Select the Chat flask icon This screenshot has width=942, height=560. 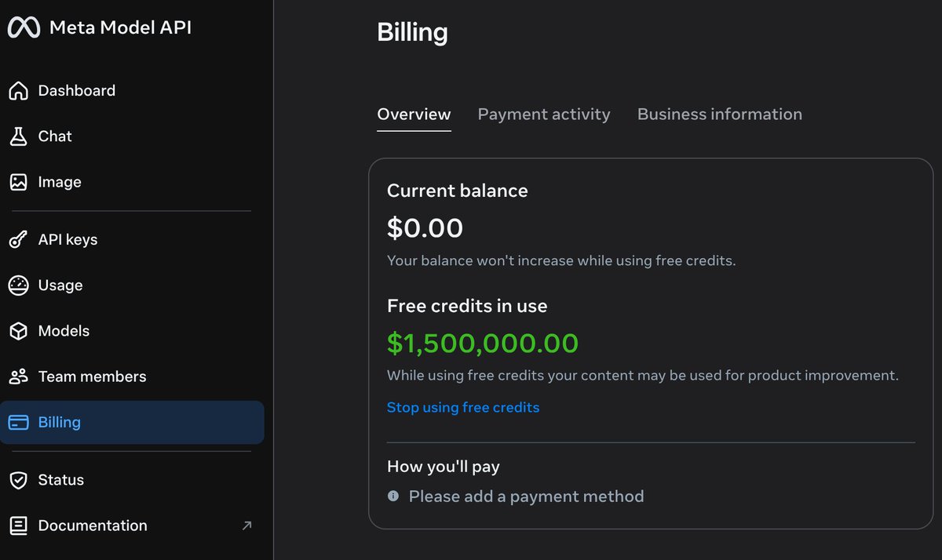(x=18, y=136)
